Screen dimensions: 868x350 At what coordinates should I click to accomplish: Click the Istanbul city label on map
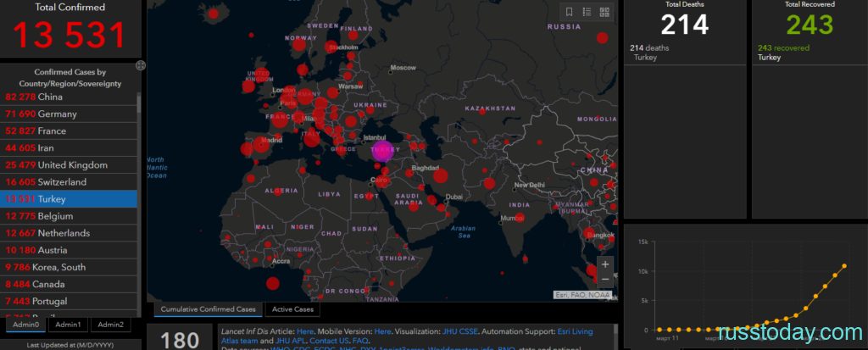point(374,136)
